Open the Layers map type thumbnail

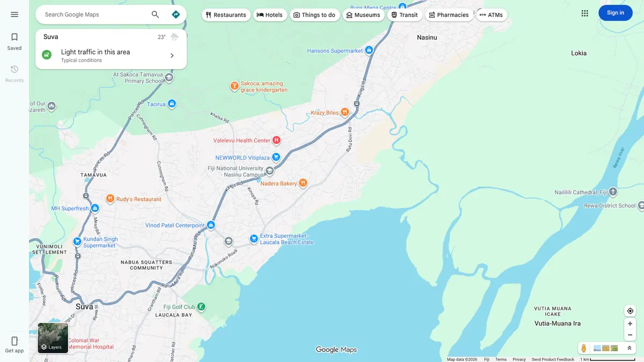tap(53, 338)
